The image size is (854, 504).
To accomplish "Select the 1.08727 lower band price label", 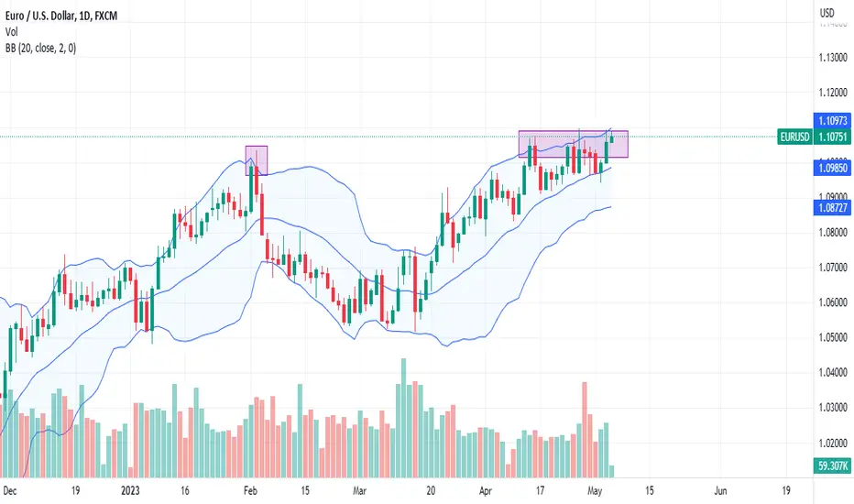I will 832,208.
